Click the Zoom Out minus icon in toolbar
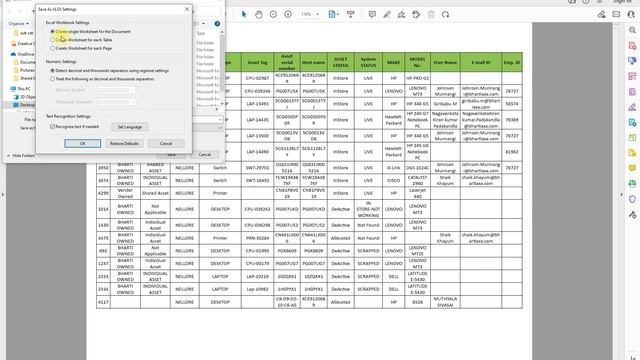This screenshot has height=360, width=640. tap(273, 14)
